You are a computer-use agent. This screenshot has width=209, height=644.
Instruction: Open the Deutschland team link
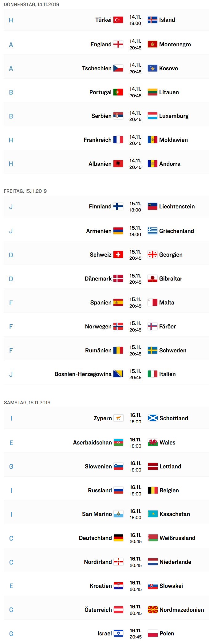(x=95, y=538)
